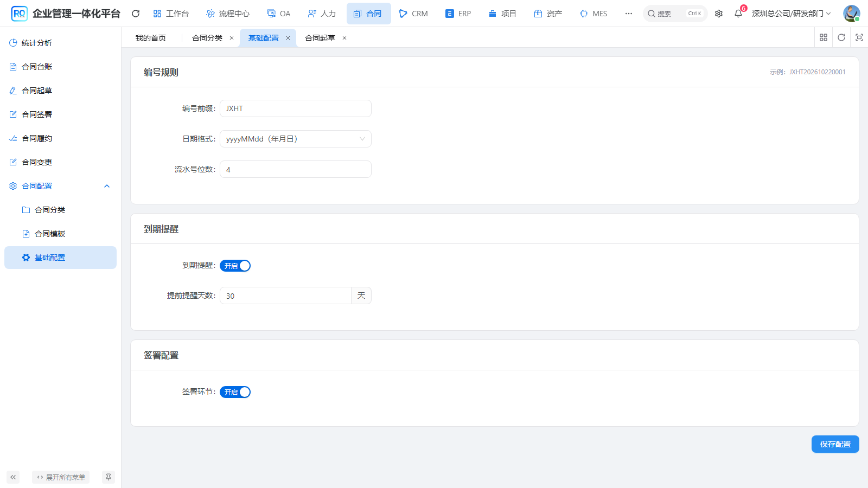Open the CRM module in top navigation
Screen dimensions: 868x488
coord(413,14)
